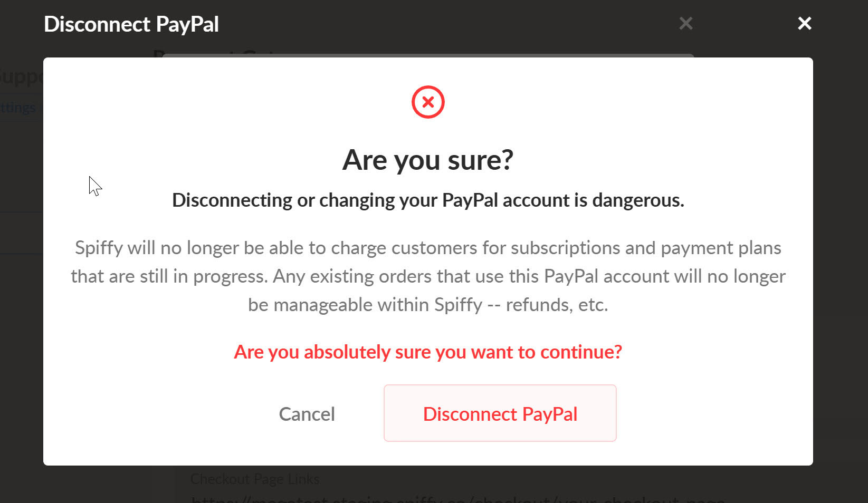Click the red "absolutely sure" confirmation question
This screenshot has height=503, width=868.
pos(428,352)
